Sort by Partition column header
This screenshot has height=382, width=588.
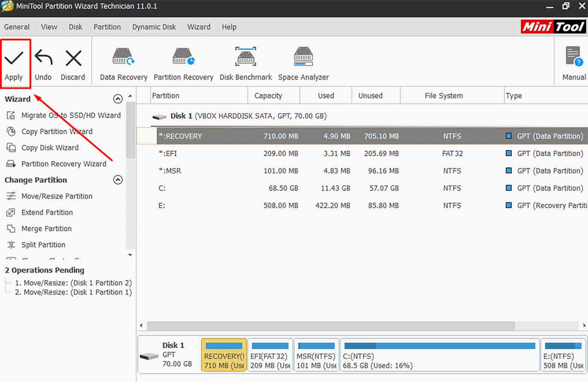pos(199,95)
